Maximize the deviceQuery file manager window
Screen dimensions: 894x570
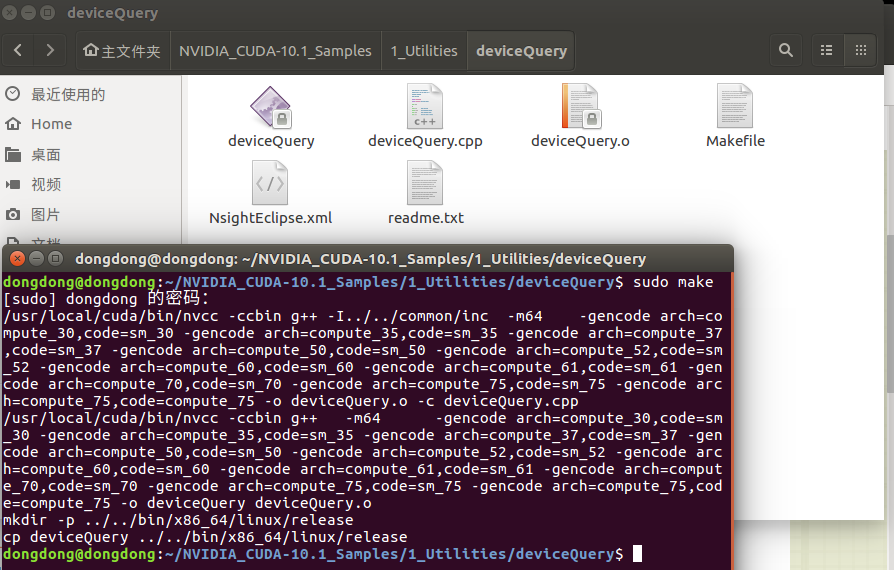pyautogui.click(x=48, y=13)
